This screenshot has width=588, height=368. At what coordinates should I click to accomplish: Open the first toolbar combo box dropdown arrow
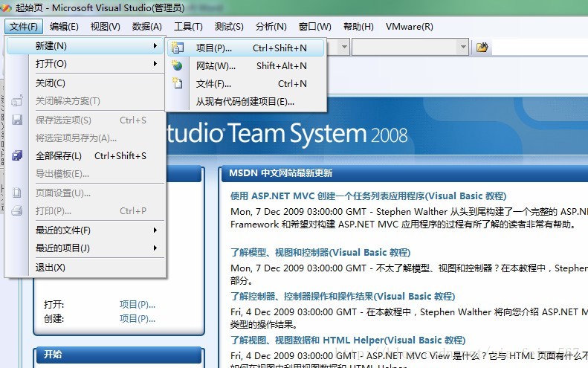point(344,48)
